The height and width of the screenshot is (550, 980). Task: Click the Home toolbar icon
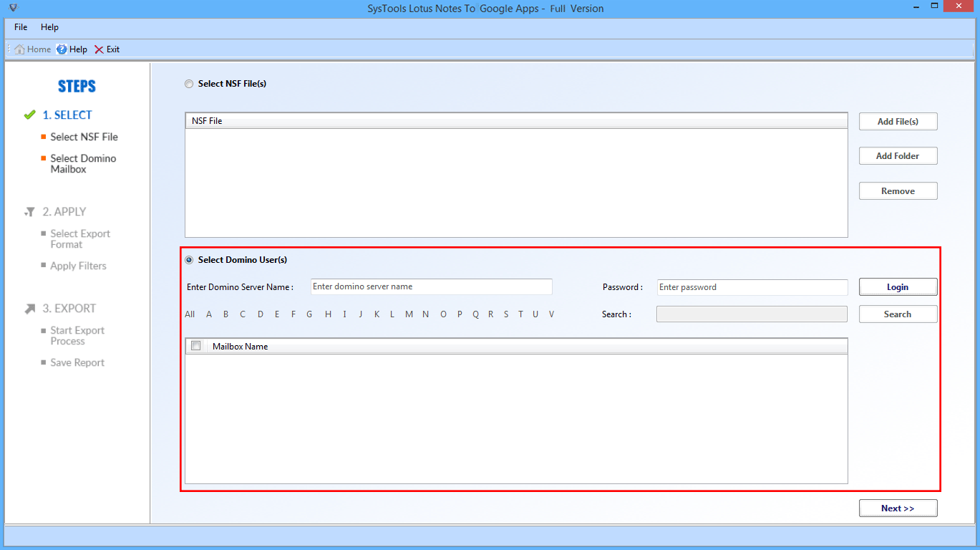33,49
